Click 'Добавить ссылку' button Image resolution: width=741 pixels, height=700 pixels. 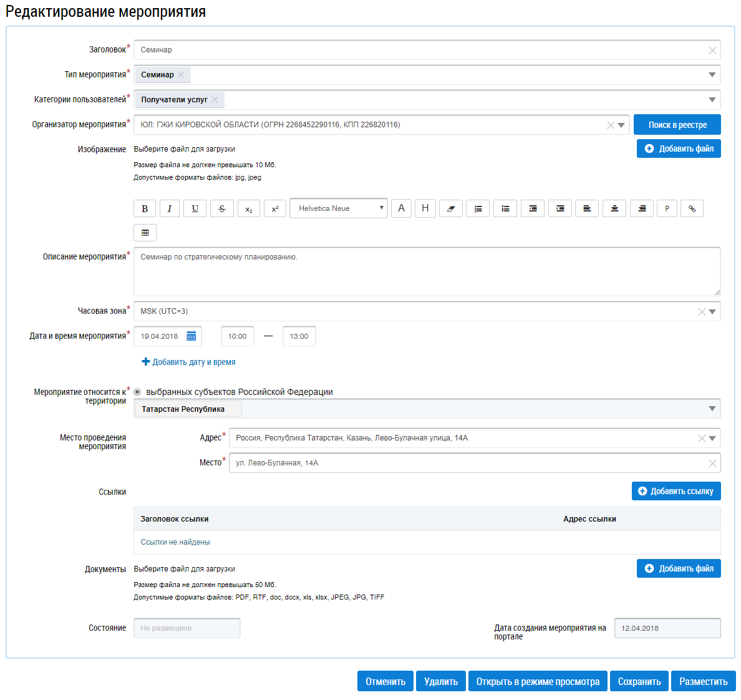pyautogui.click(x=676, y=491)
